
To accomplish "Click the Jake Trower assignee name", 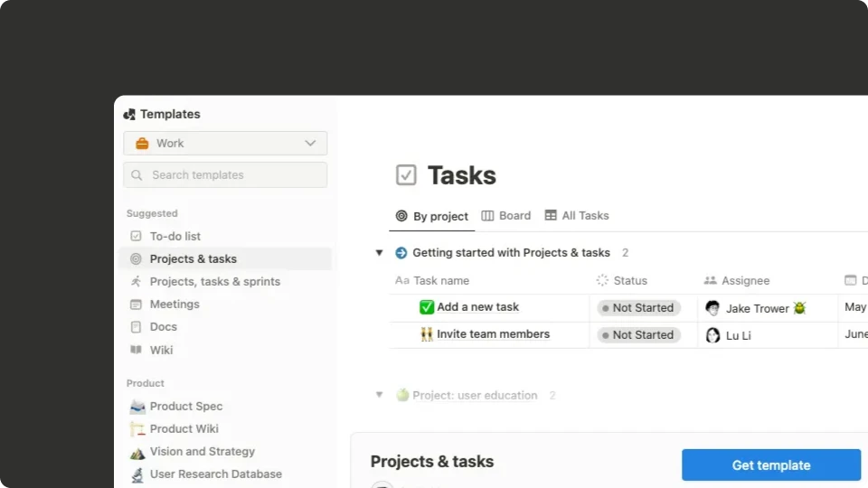I will [x=758, y=309].
